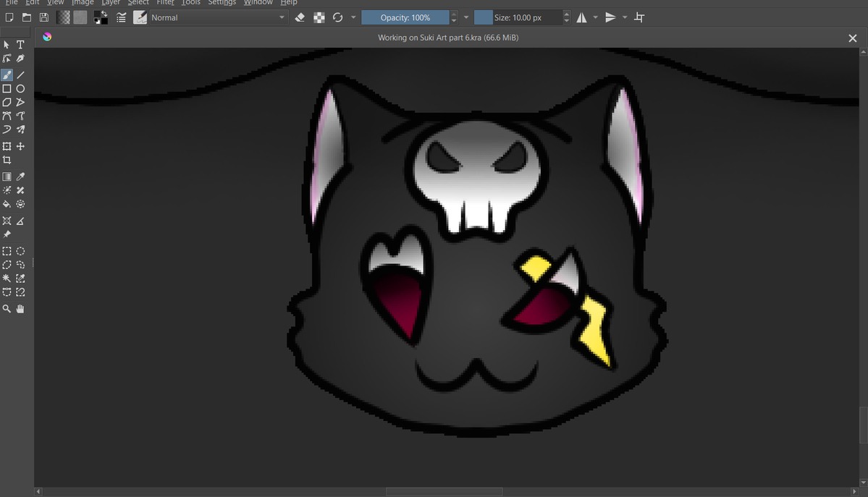Viewport: 868px width, 497px height.
Task: Select the Bezier Curve tool
Action: (7, 116)
